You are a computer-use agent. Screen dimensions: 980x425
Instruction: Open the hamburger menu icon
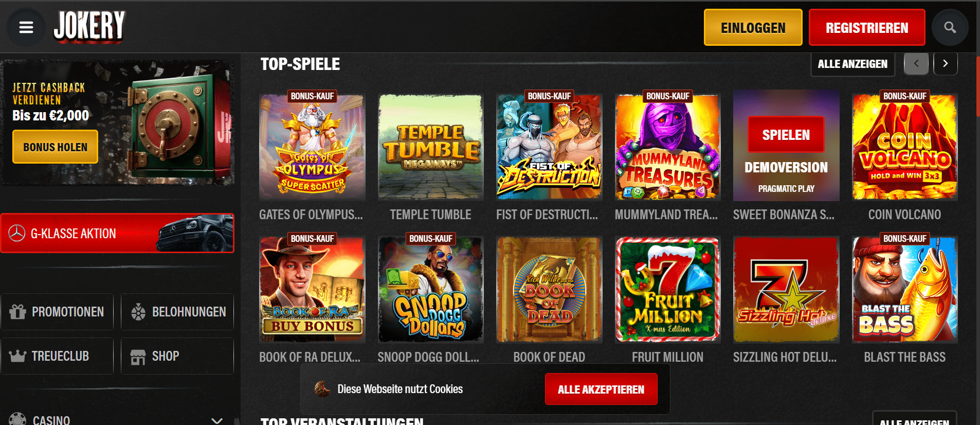tap(26, 27)
